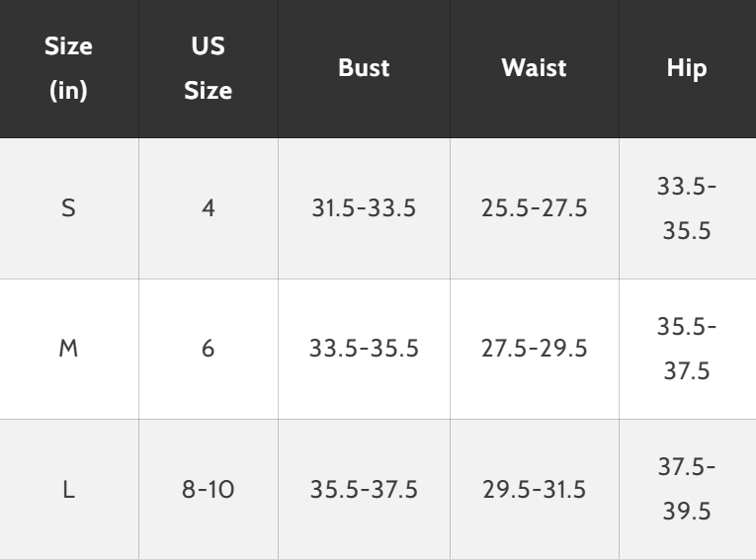
Task: Click the 'US Size' column header
Action: click(209, 68)
